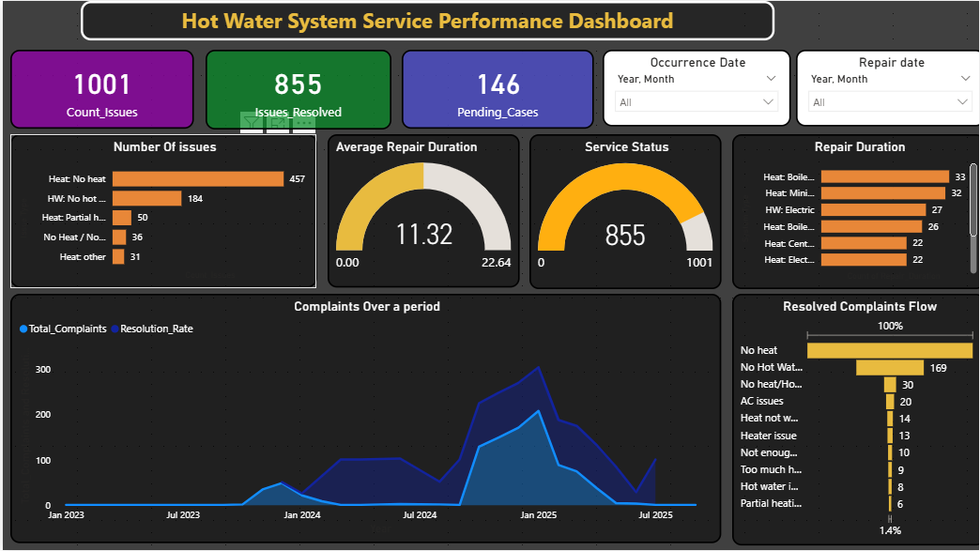Open focus mode icon on the visual header
Screen dimensions: 980x551
click(x=278, y=122)
